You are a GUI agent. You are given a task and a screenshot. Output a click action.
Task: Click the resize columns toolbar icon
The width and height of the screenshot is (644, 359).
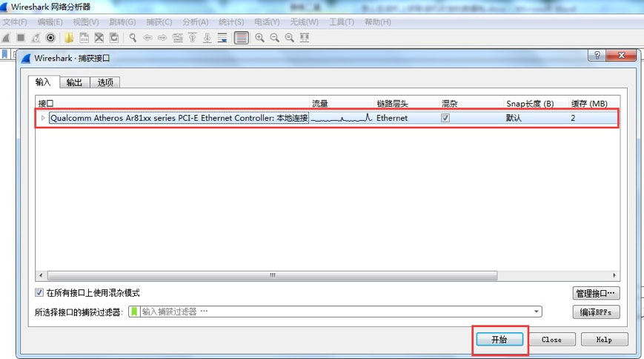pyautogui.click(x=305, y=38)
